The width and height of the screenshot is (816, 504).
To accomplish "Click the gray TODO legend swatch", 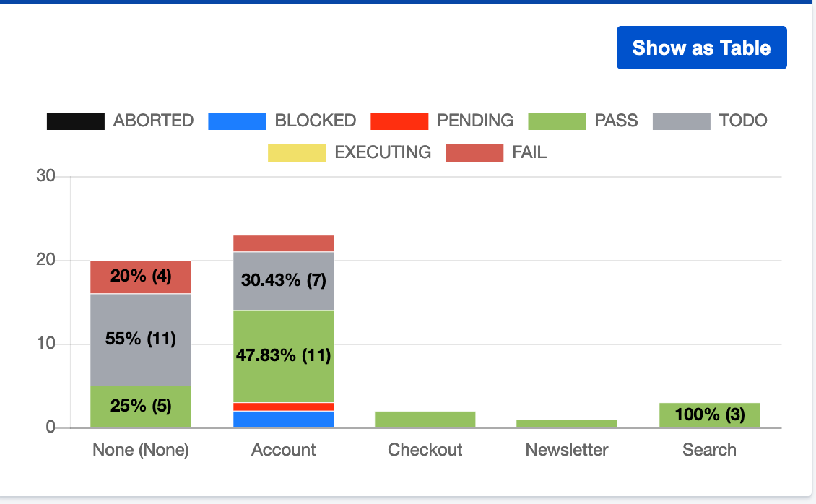I will coord(680,121).
